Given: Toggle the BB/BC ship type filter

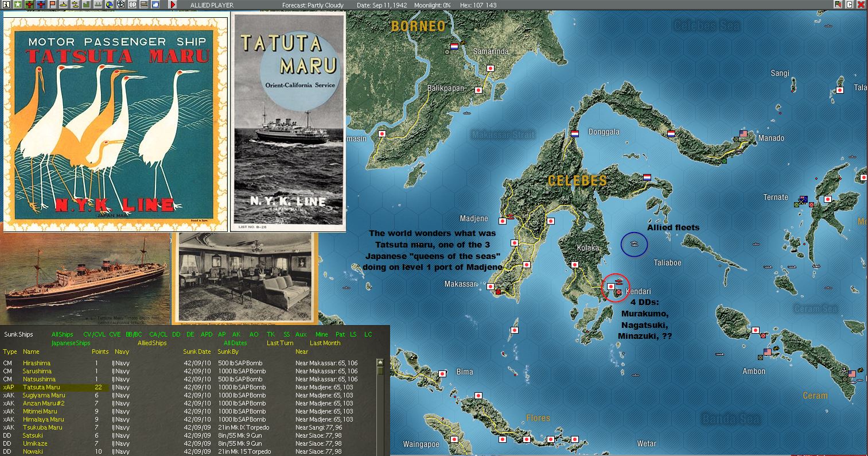Looking at the screenshot, I should click(134, 334).
